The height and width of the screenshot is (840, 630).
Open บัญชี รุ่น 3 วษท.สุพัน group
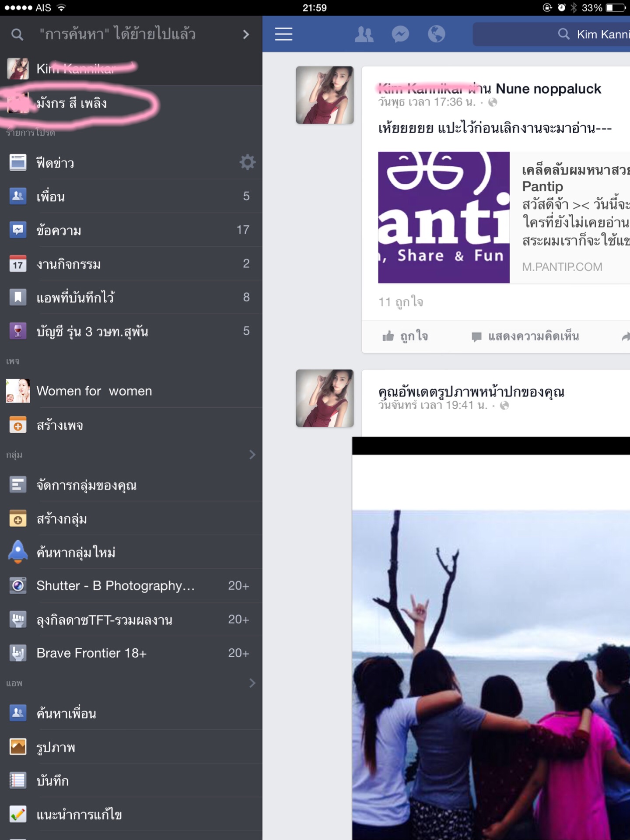131,331
